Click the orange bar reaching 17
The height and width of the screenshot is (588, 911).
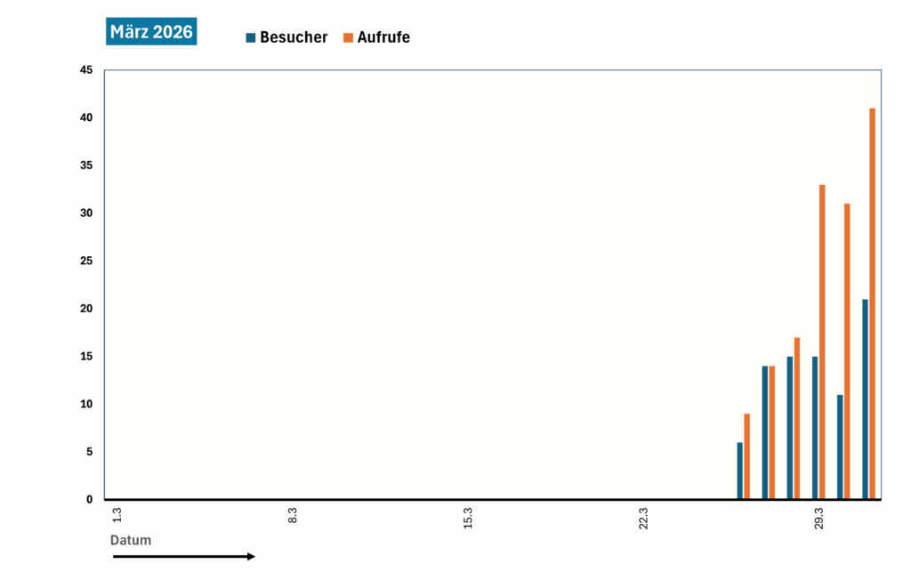click(797, 418)
